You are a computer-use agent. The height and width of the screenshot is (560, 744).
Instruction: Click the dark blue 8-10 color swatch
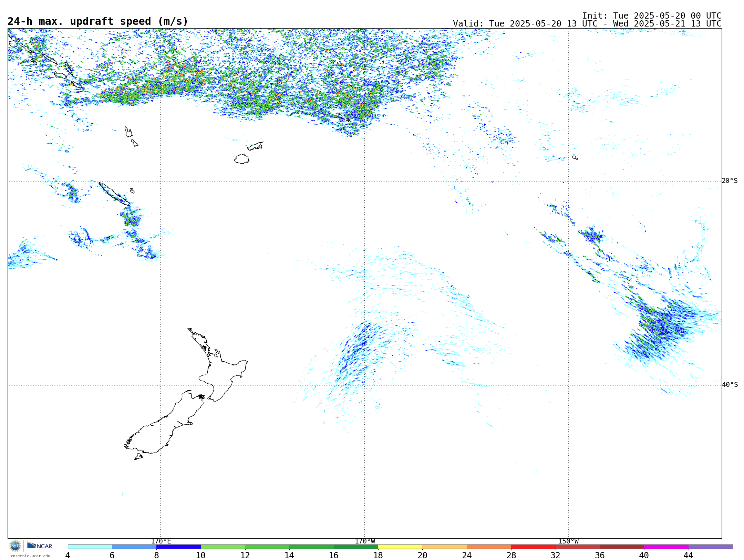point(179,547)
